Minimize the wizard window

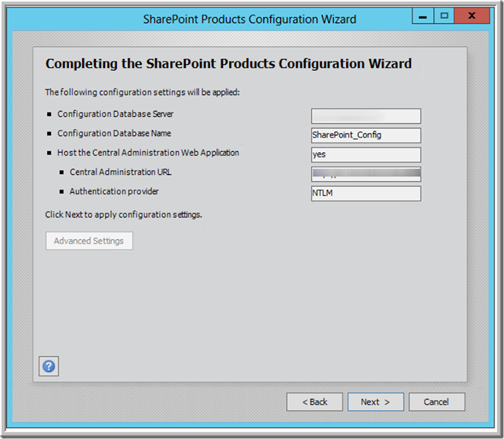[x=423, y=16]
